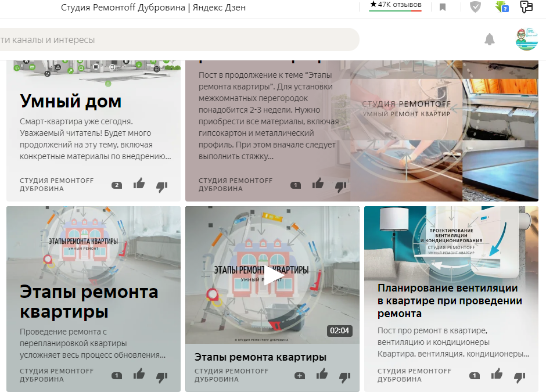This screenshot has height=392, width=546.
Task: Like the post about межкомнатных перегородок
Action: coord(318,184)
